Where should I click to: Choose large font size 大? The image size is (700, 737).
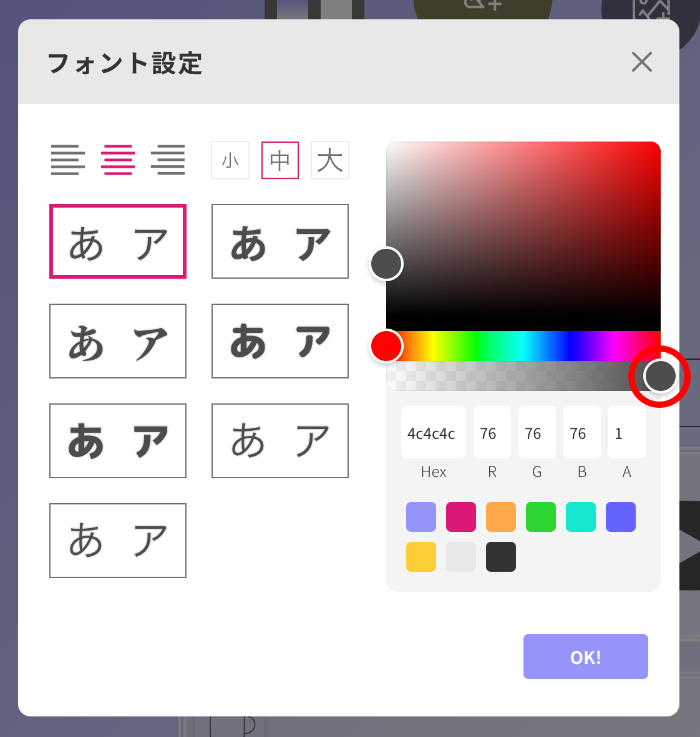tap(330, 160)
